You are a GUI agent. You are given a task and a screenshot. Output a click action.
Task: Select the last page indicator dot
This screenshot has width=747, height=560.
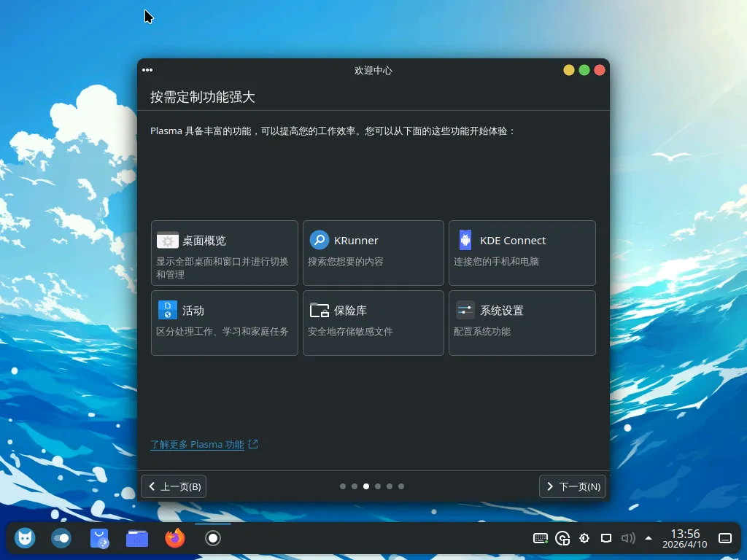401,486
